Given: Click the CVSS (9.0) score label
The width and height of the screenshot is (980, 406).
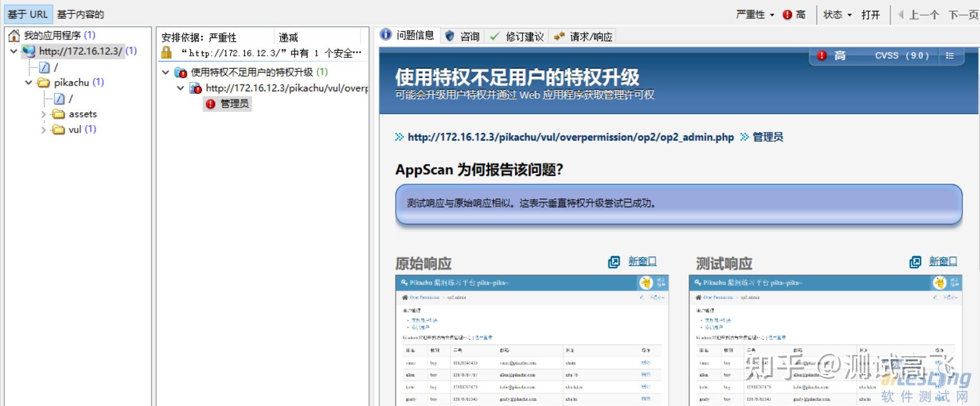Looking at the screenshot, I should [902, 55].
